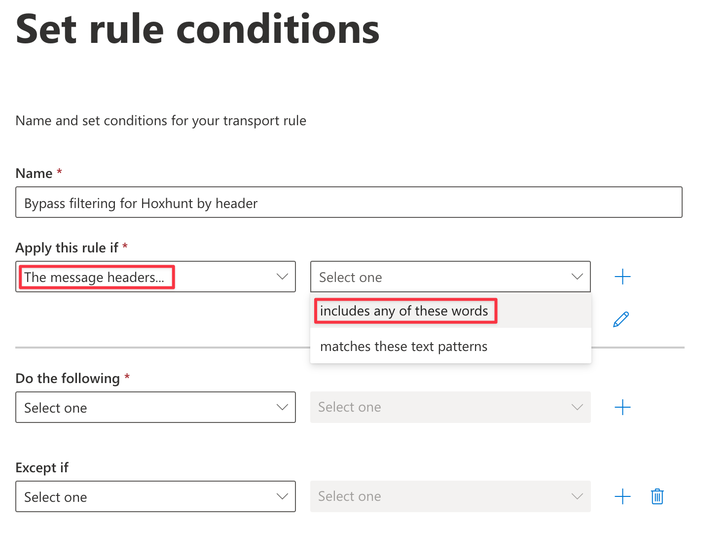Click chevron of 'Except if' first dropdown
This screenshot has height=560, width=728.
click(282, 496)
